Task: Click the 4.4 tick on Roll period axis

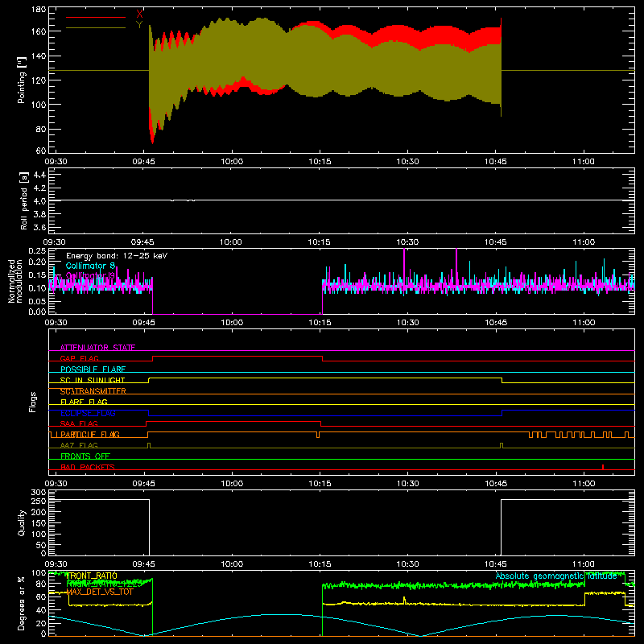Action: click(x=39, y=175)
